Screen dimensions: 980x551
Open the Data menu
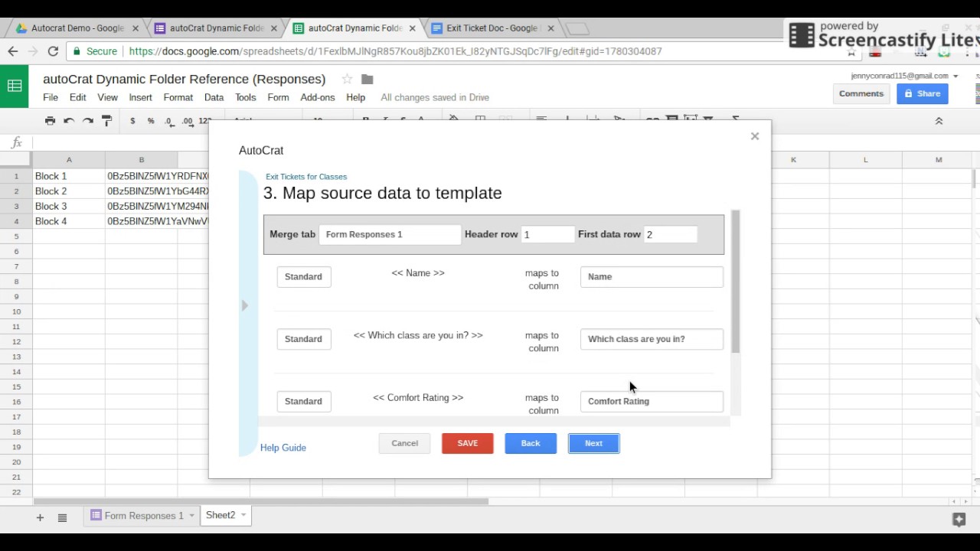214,97
